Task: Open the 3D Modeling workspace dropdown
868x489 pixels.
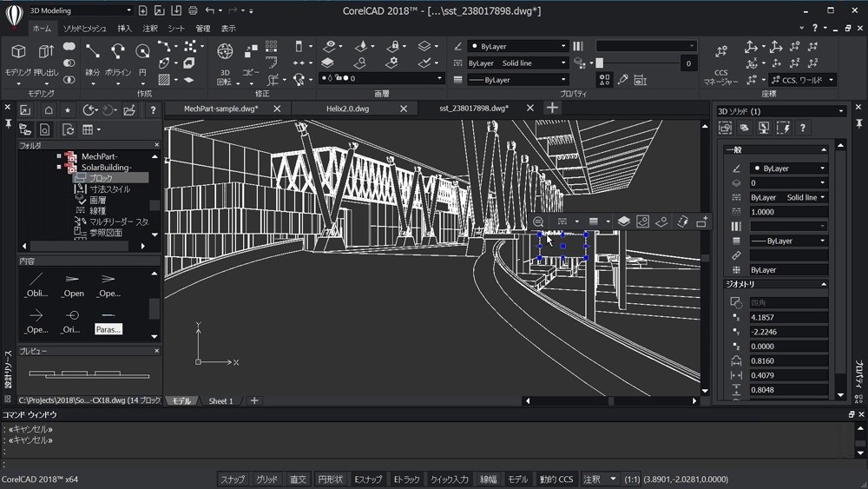Action: (81, 10)
